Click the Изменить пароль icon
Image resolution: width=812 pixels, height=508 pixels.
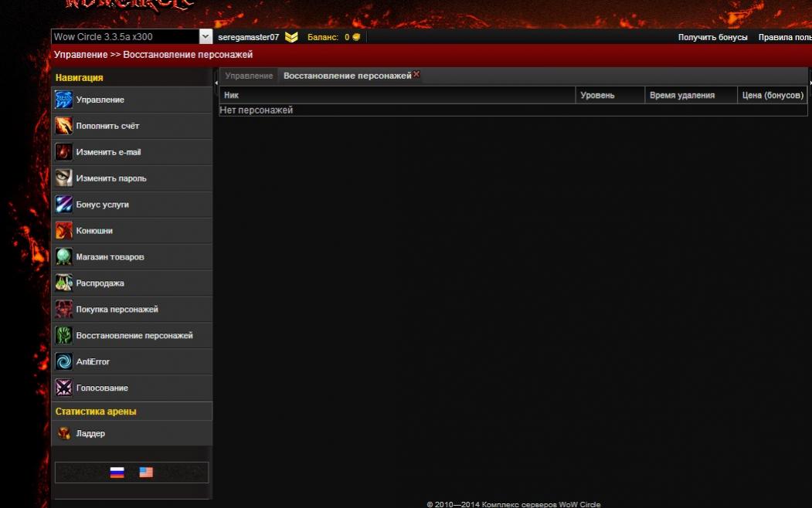pyautogui.click(x=64, y=178)
